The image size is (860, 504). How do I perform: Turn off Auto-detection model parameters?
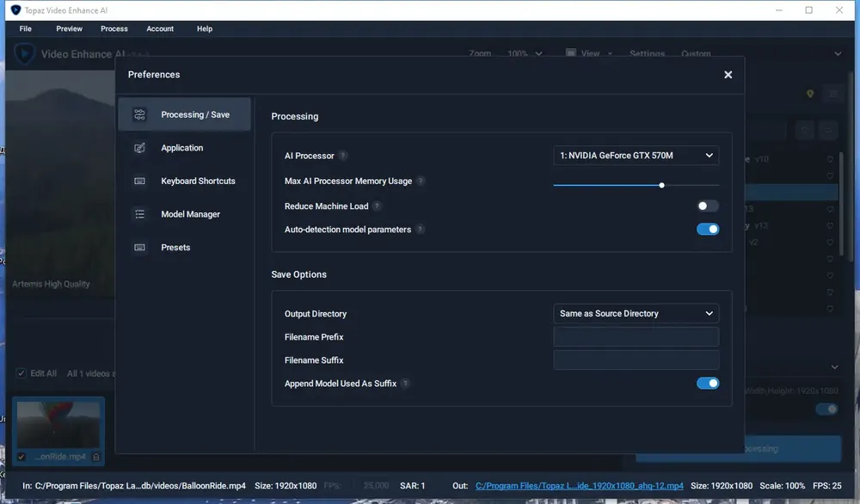tap(708, 230)
